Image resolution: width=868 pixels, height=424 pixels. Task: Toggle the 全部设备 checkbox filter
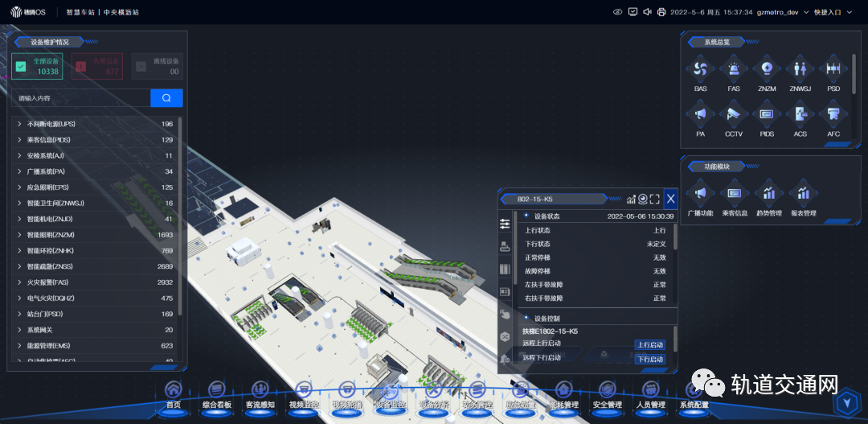click(21, 67)
